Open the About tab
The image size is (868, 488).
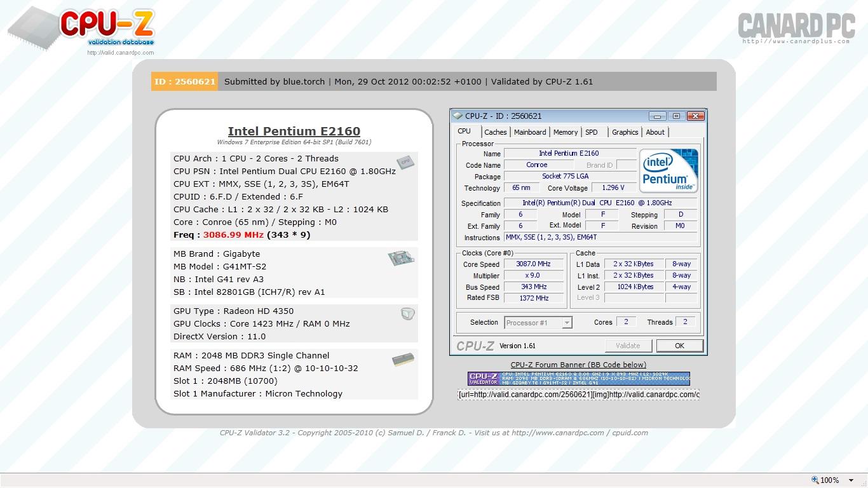tap(655, 132)
